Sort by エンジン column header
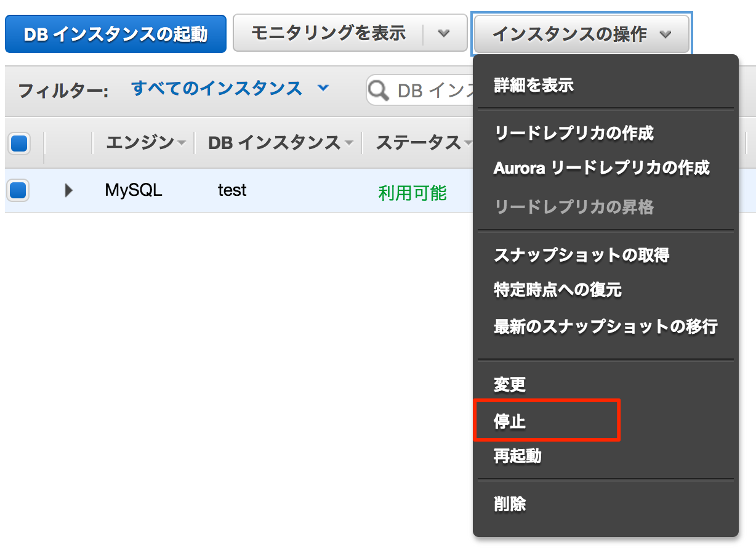 (x=145, y=143)
